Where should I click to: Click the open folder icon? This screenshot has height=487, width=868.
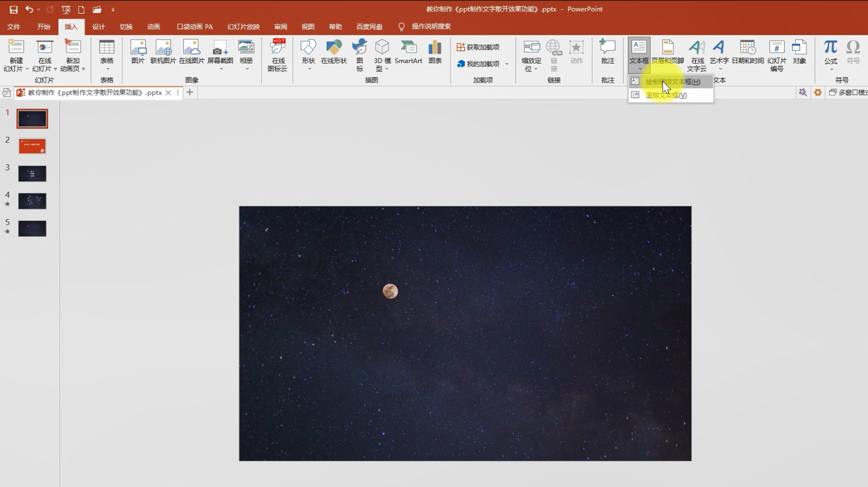(97, 10)
